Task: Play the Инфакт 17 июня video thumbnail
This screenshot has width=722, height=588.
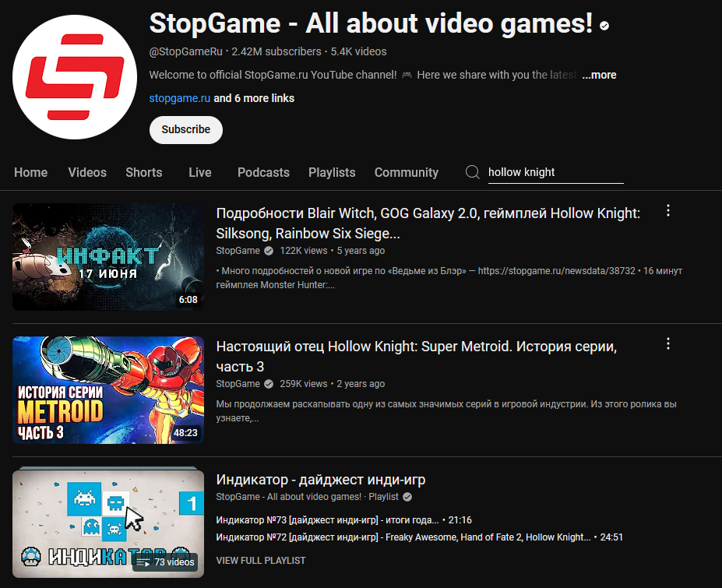Action: coord(108,257)
